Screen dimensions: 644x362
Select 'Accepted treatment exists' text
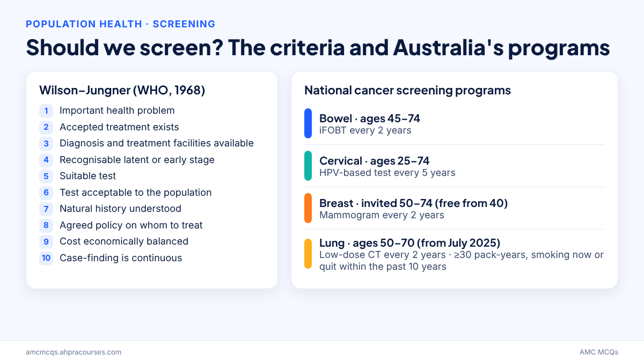pos(119,127)
